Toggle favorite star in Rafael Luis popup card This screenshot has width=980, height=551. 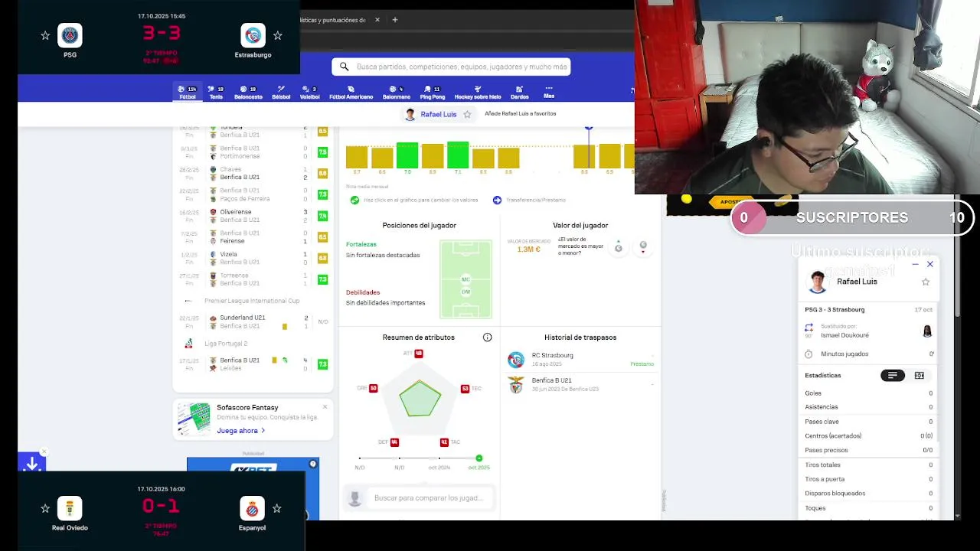[925, 282]
